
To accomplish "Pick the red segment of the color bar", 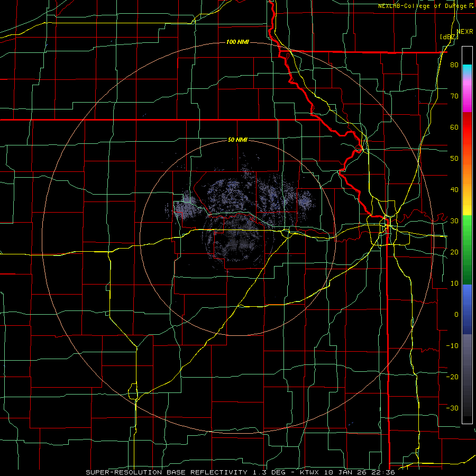I will click(x=467, y=127).
